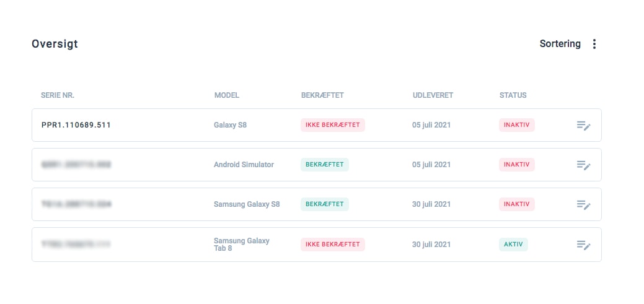Click INAKTIV badge on Android Simulator row
The width and height of the screenshot is (644, 304).
pos(516,165)
